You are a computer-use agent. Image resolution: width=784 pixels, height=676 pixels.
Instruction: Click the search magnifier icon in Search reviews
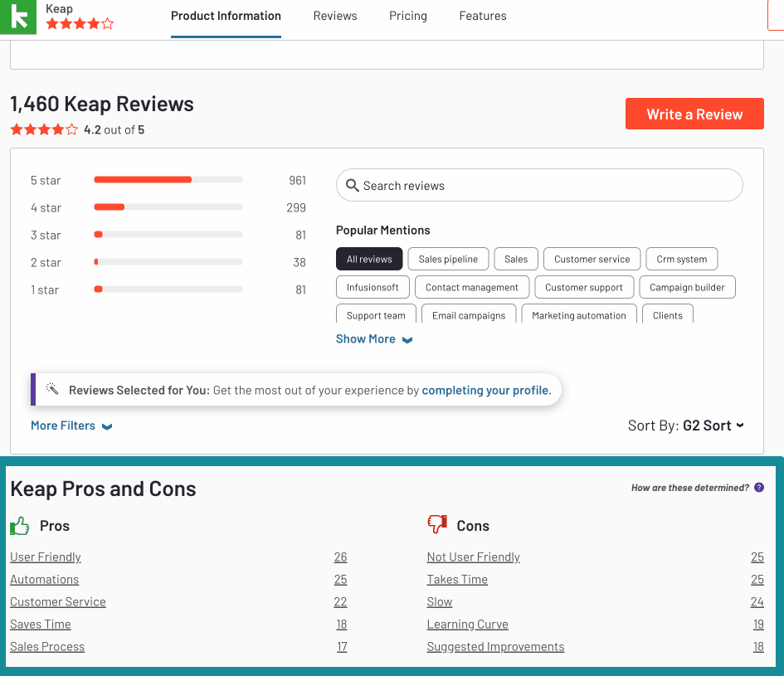click(352, 186)
